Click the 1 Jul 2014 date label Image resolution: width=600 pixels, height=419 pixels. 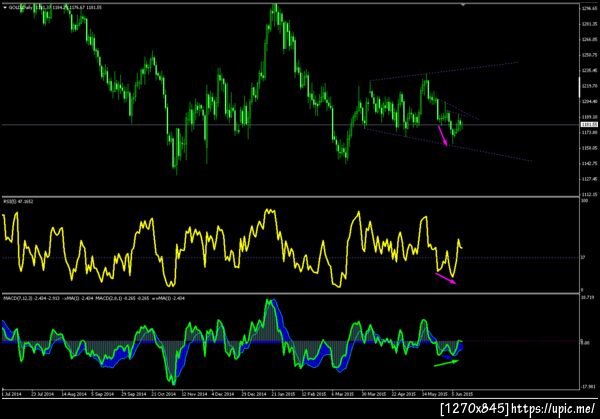click(12, 394)
